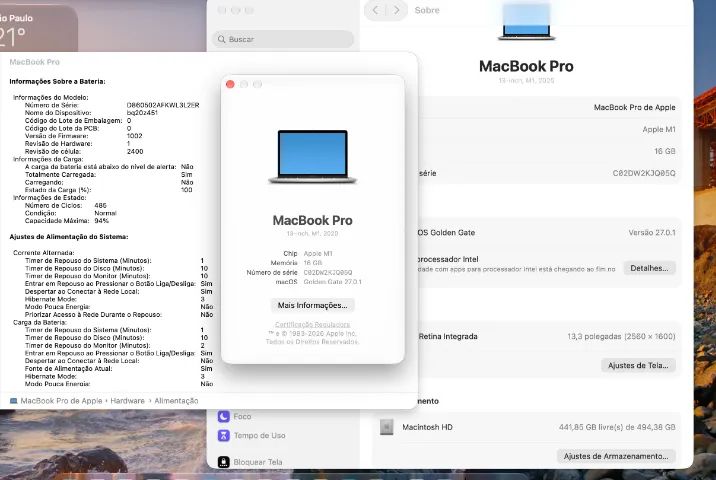Click the magnifier icon in Buscar field
The image size is (716, 480).
click(221, 39)
